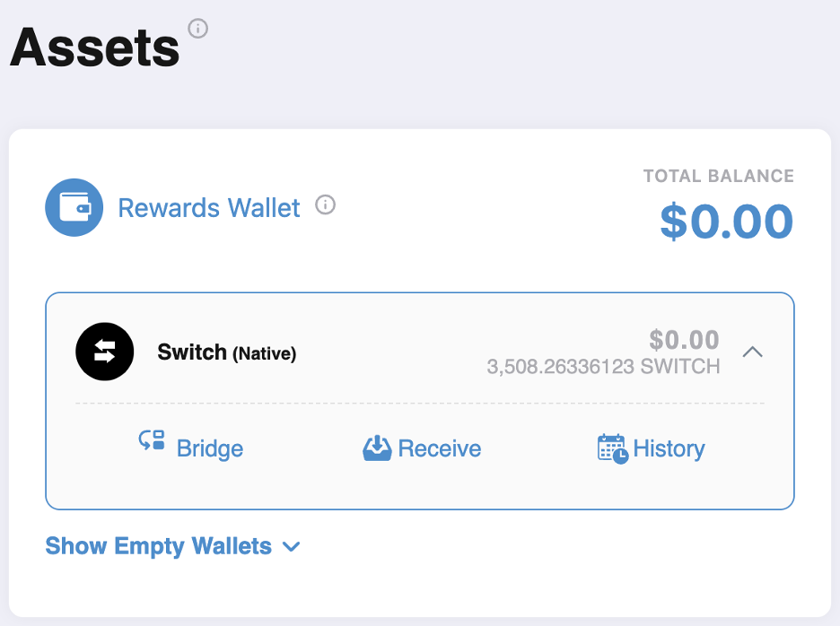Select the Receive text link
Image resolution: width=840 pixels, height=626 pixels.
click(440, 448)
